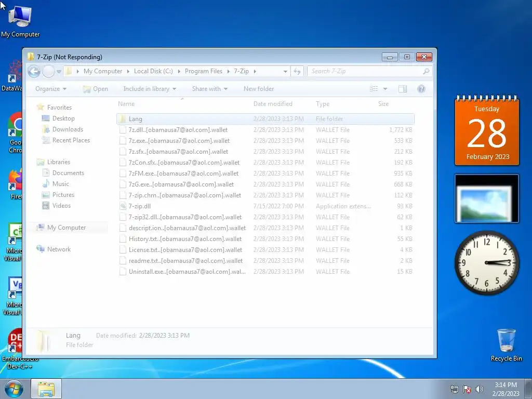Open Pictures library
This screenshot has height=399, width=532.
pos(63,195)
